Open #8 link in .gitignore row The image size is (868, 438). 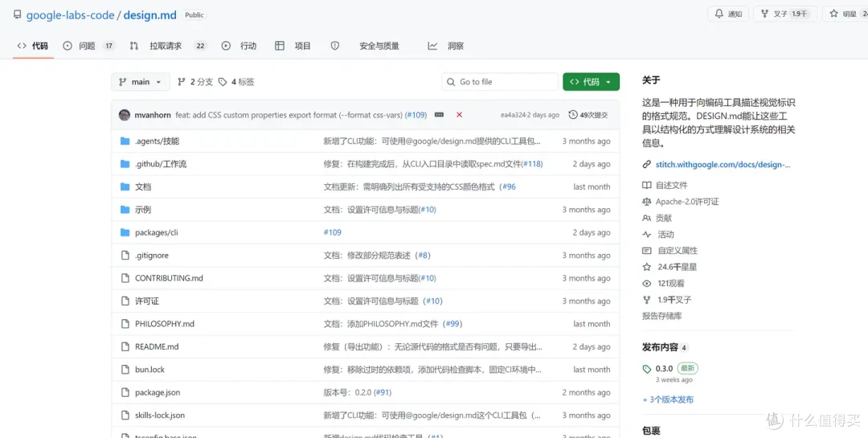click(x=423, y=256)
